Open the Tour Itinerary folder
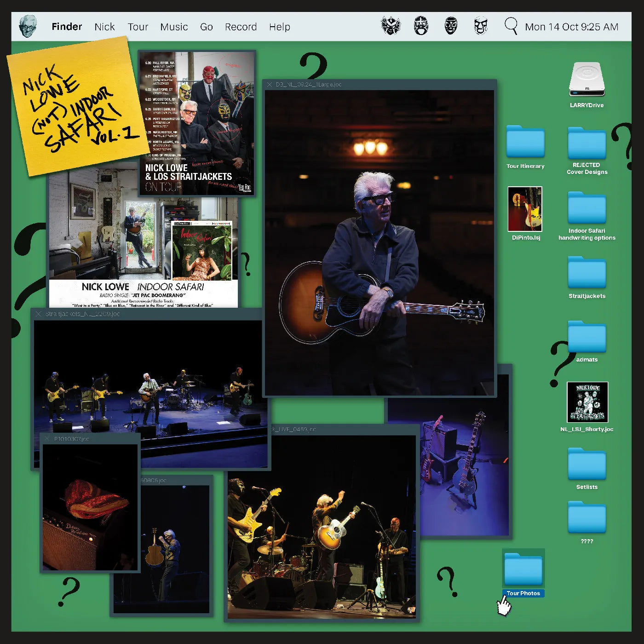 [525, 140]
